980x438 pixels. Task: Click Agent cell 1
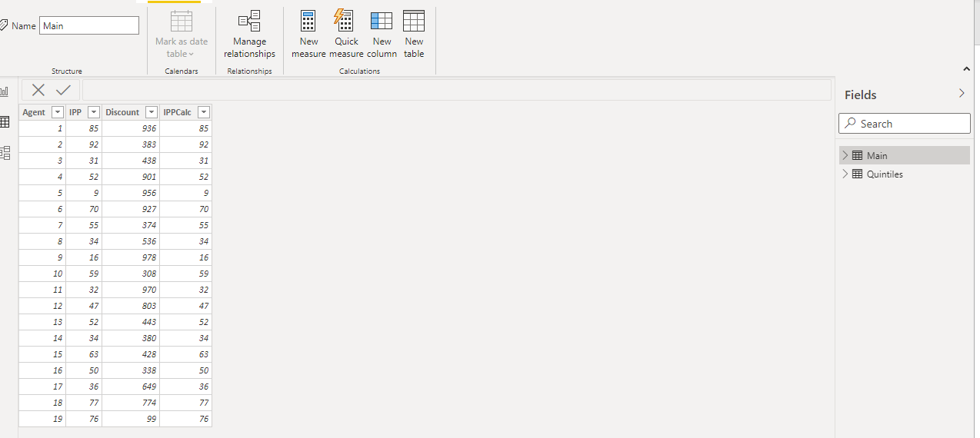point(42,128)
